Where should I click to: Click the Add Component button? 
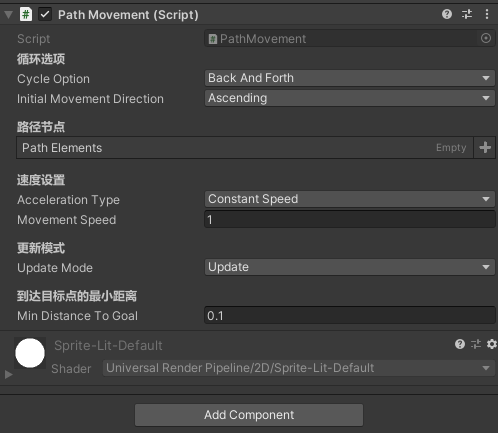pyautogui.click(x=249, y=415)
